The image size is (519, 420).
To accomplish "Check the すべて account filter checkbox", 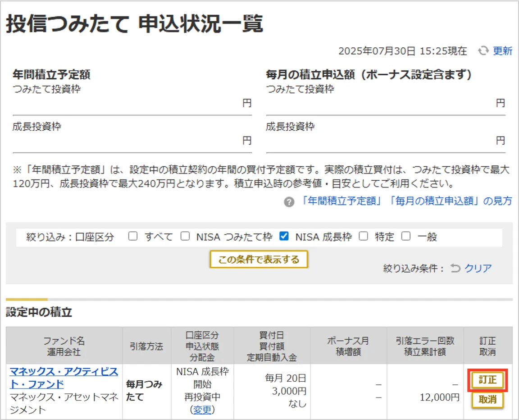I will tap(132, 236).
